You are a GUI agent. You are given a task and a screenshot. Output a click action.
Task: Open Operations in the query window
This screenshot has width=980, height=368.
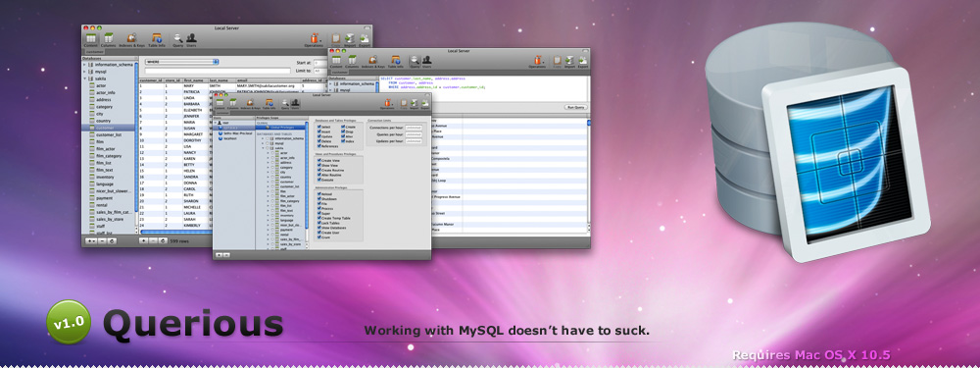point(537,61)
